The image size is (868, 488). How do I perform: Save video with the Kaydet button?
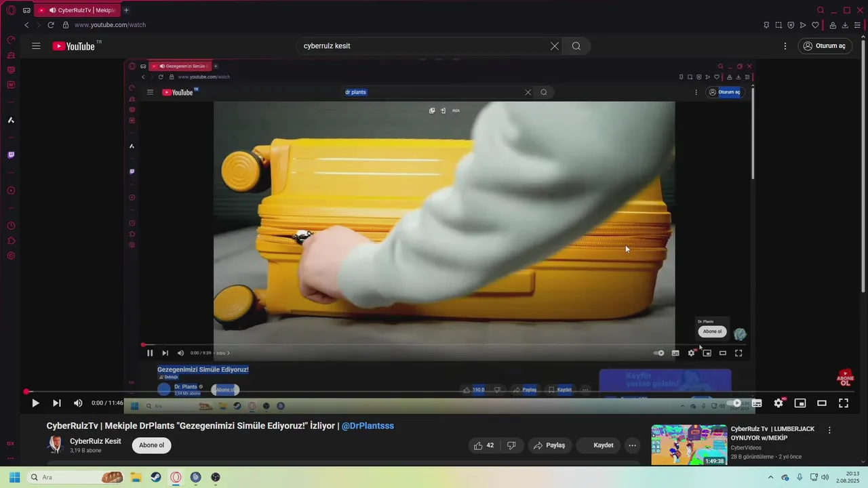(x=598, y=445)
